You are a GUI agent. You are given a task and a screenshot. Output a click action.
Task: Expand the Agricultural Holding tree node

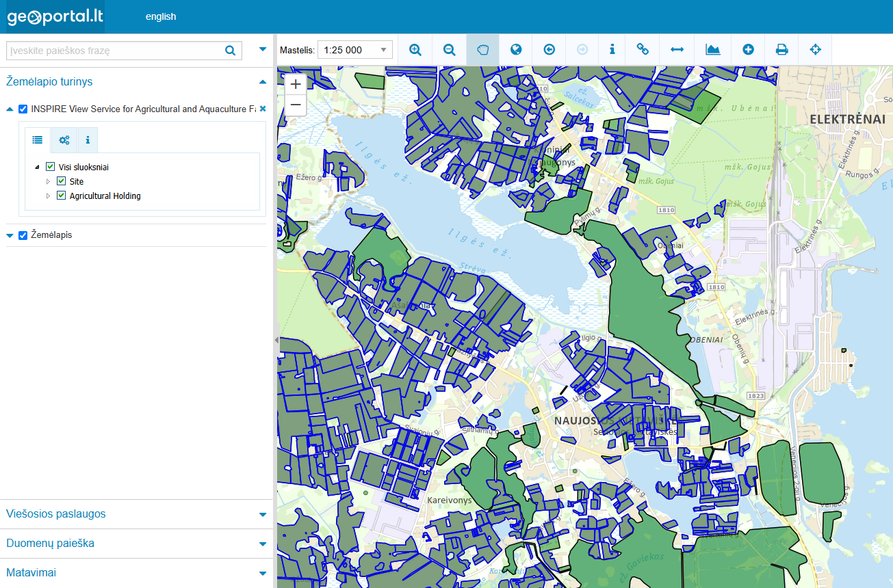coord(49,196)
